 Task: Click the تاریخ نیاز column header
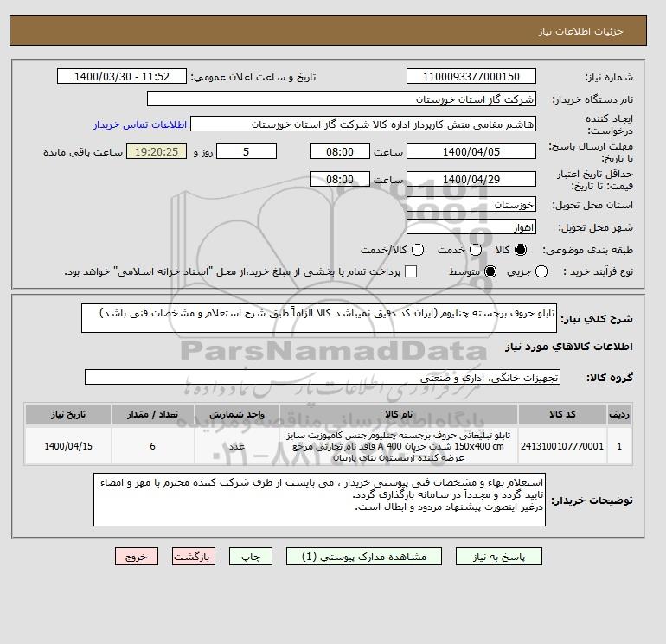68,414
